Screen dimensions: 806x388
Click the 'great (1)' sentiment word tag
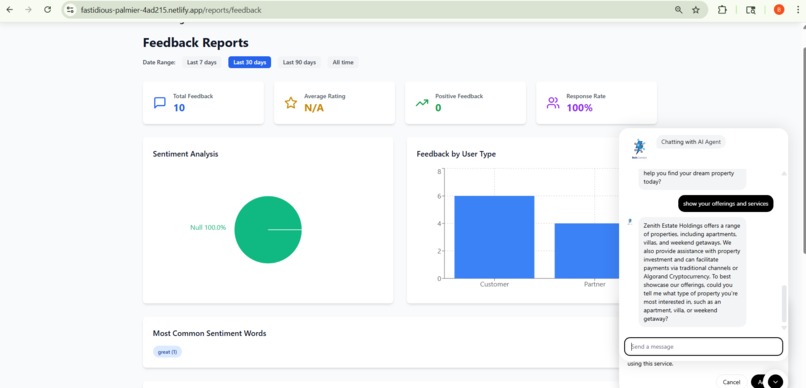click(167, 352)
